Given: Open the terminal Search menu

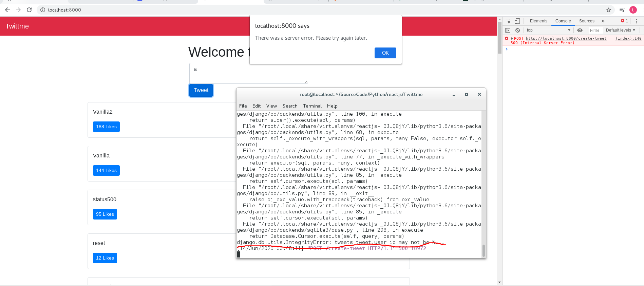Looking at the screenshot, I should click(x=290, y=106).
